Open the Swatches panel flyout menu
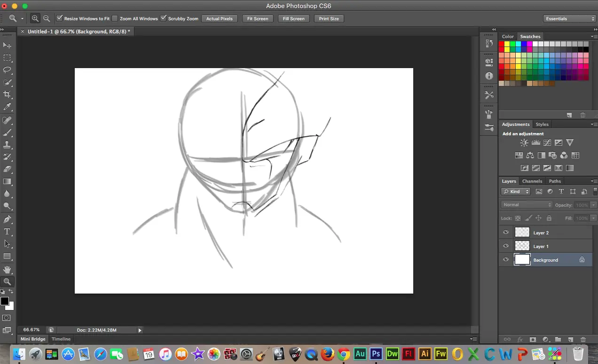 click(x=594, y=37)
